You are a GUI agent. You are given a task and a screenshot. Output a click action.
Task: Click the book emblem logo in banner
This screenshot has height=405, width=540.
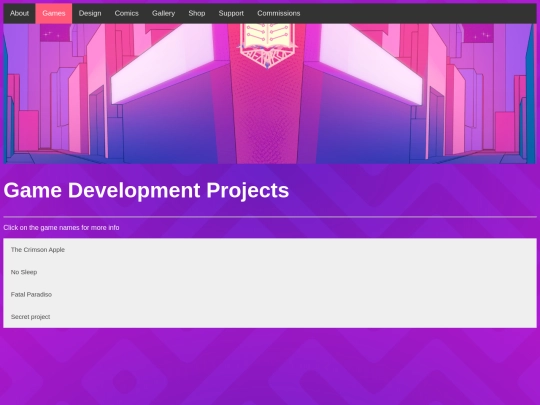click(x=267, y=45)
